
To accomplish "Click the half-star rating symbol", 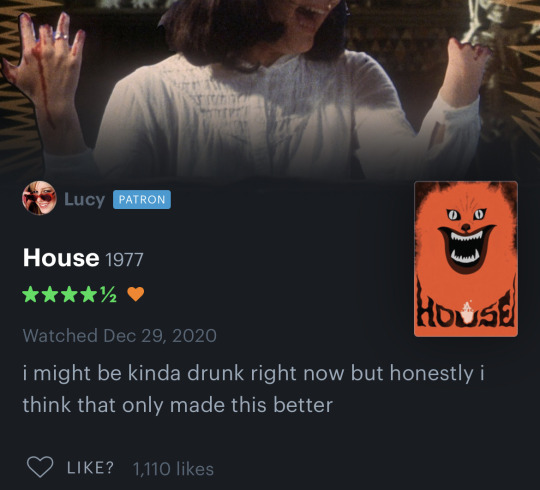I will click(108, 295).
